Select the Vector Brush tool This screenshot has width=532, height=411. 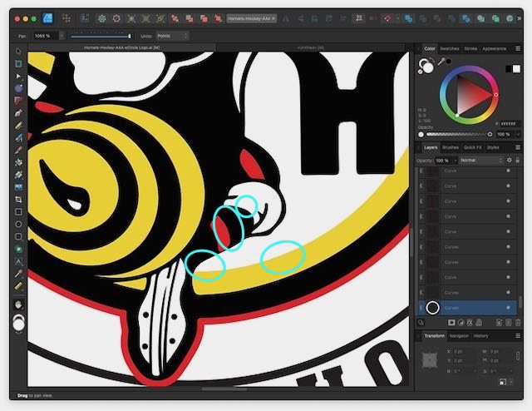point(18,137)
